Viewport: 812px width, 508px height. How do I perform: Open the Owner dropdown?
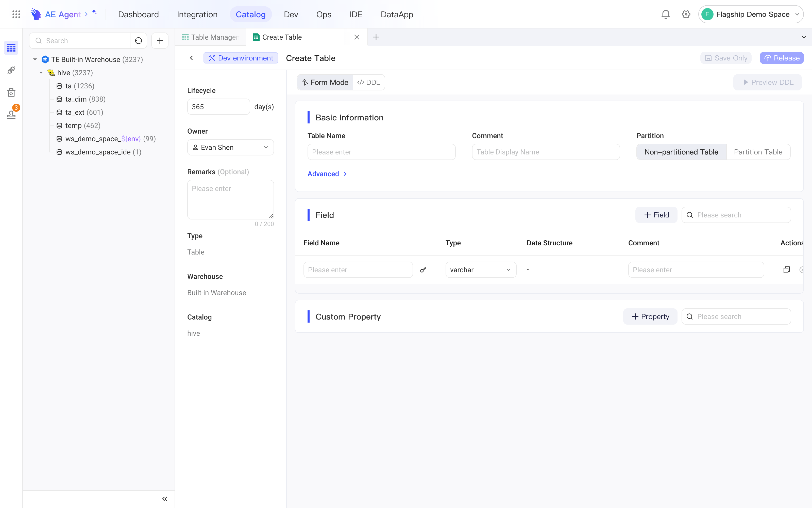[230, 148]
